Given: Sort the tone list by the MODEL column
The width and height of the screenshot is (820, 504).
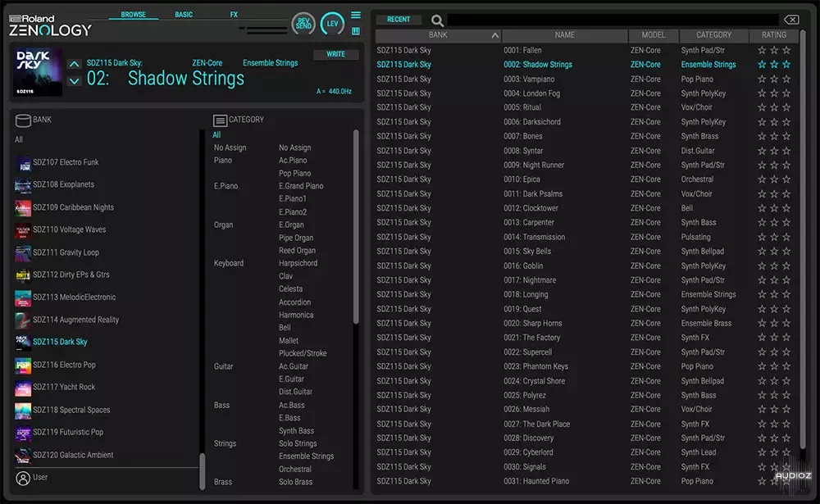Looking at the screenshot, I should click(x=654, y=35).
